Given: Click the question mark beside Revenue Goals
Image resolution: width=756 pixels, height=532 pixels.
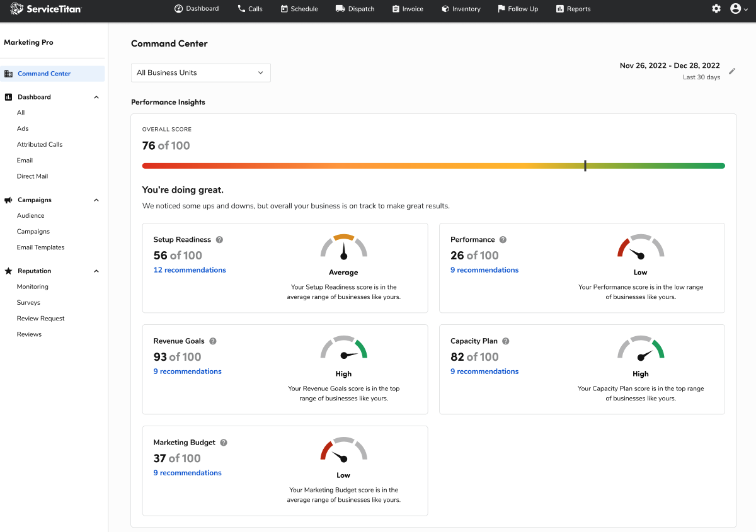Looking at the screenshot, I should click(213, 341).
